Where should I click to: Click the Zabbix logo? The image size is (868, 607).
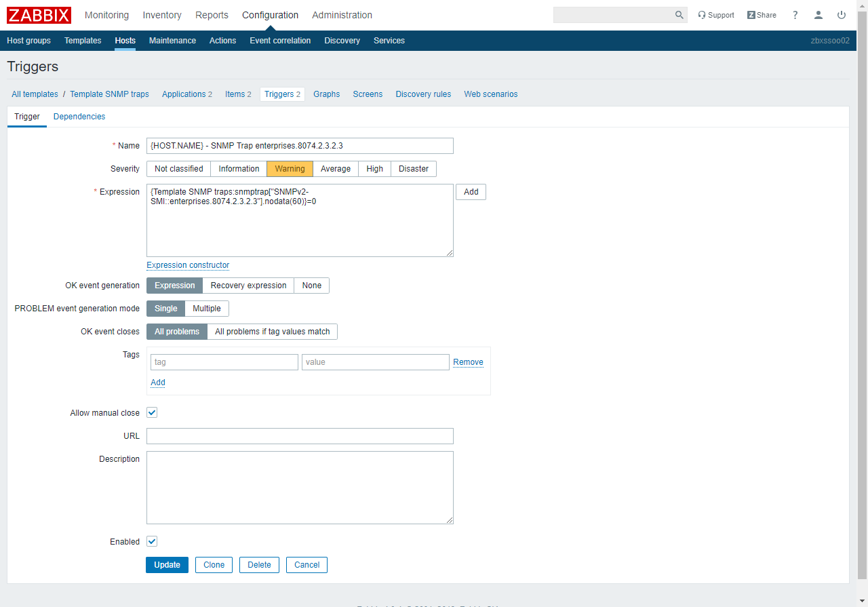click(x=39, y=15)
